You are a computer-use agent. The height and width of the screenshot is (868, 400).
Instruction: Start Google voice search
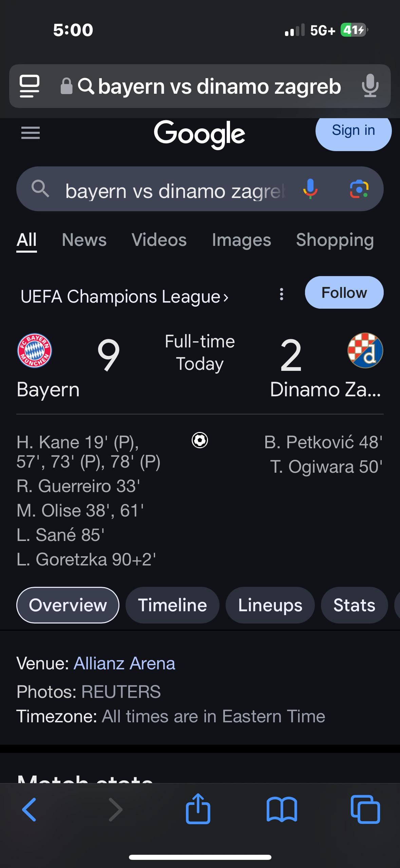310,189
